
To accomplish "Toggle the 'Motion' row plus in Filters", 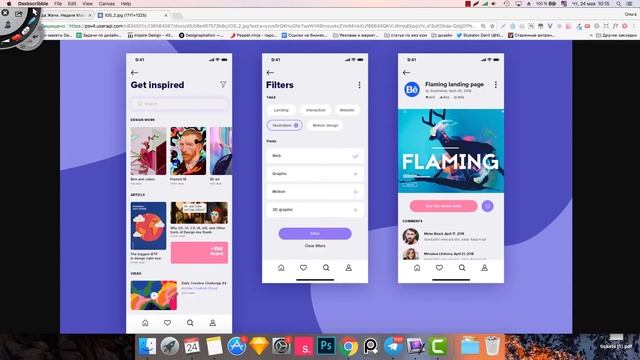I will click(355, 192).
